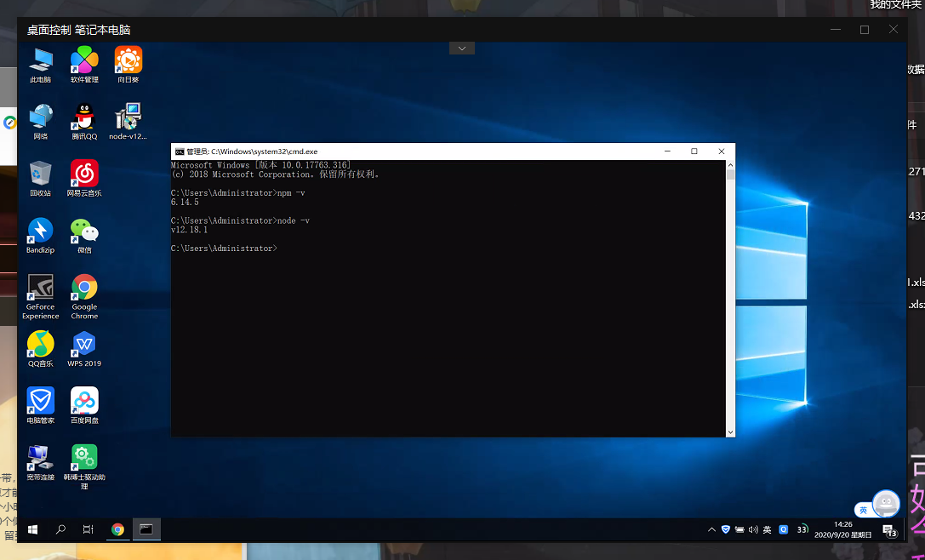Open the cmd window title-bar system menu icon
The width and height of the screenshot is (925, 560).
pyautogui.click(x=180, y=151)
